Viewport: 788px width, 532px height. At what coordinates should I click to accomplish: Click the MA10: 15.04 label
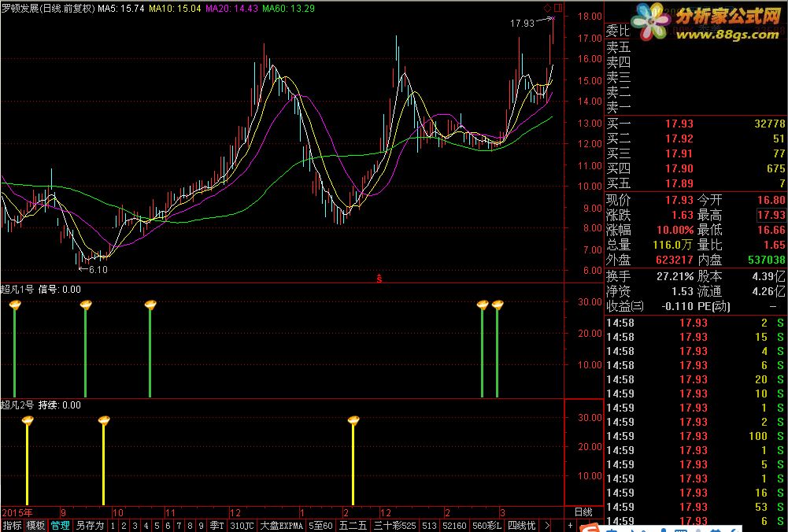click(175, 8)
